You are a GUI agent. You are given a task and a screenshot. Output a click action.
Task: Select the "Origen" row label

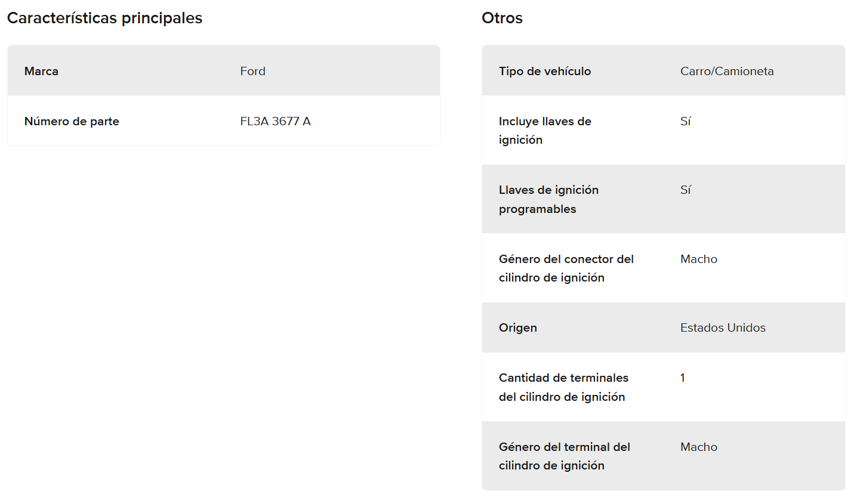(517, 327)
